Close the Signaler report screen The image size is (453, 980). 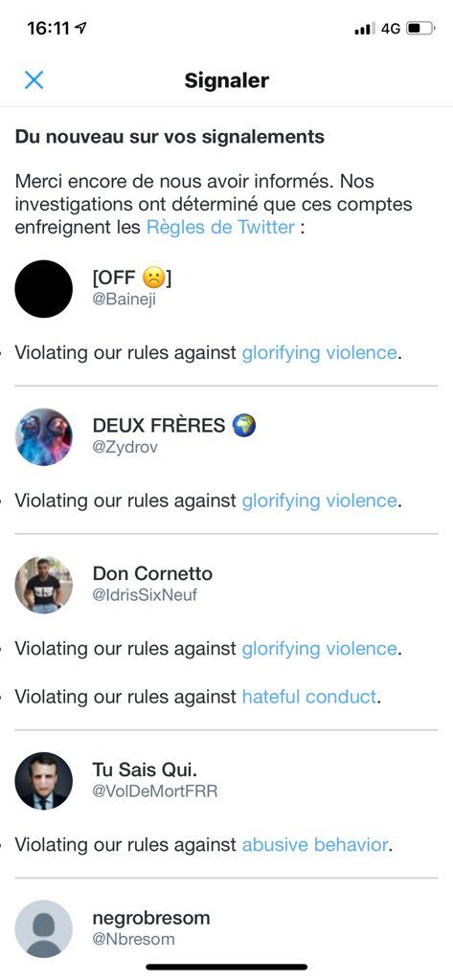[x=34, y=80]
